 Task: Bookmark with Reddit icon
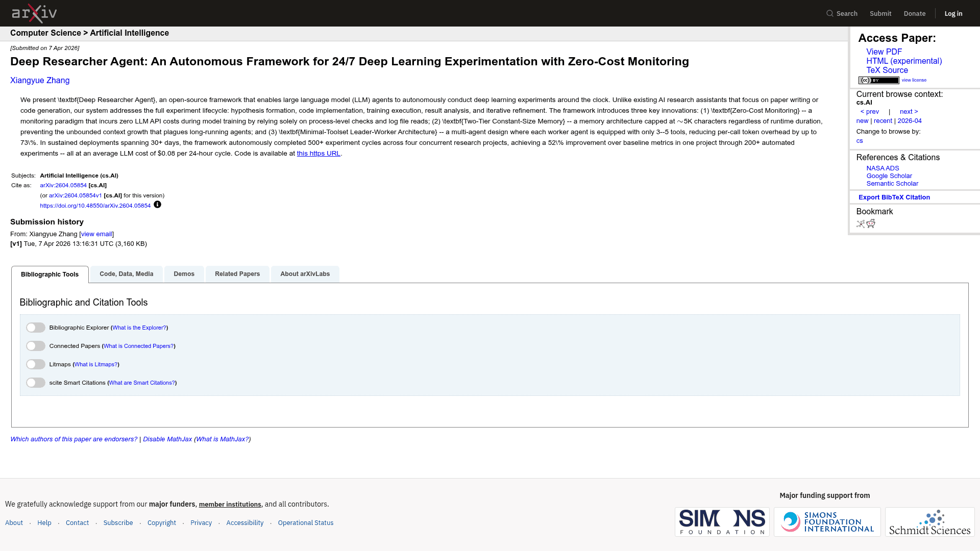pos(871,223)
